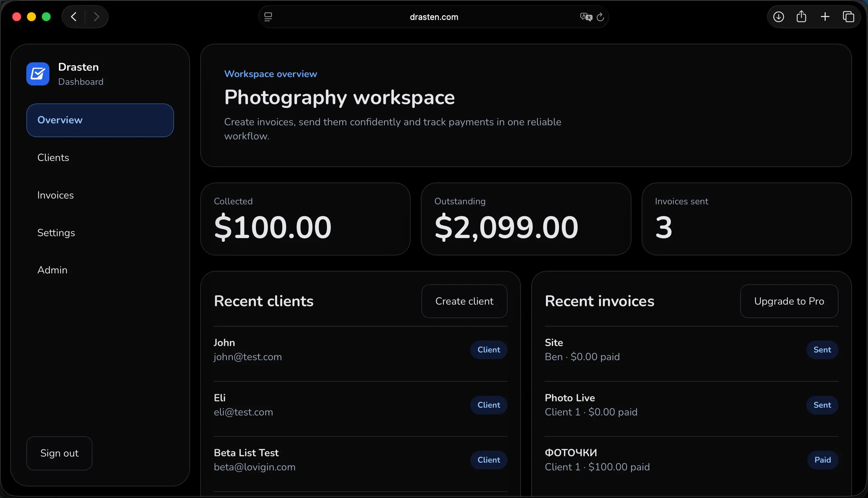Select the Overview sidebar item
The image size is (868, 498).
pos(100,120)
